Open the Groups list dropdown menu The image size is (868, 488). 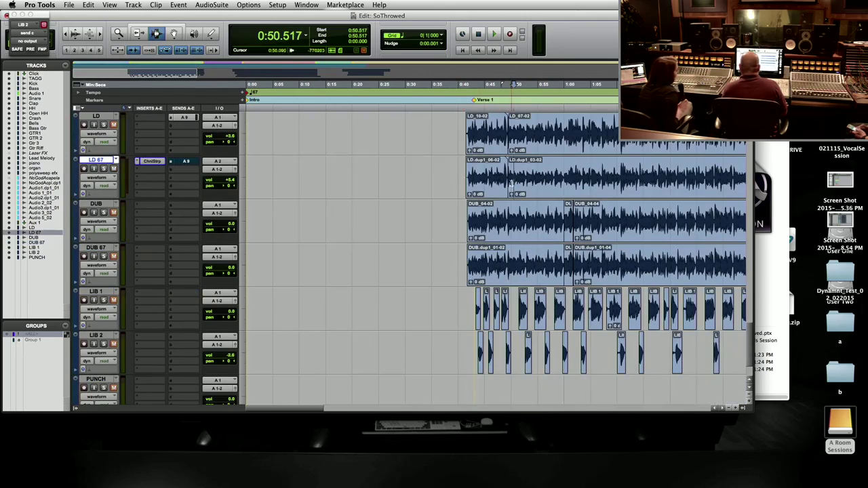tap(65, 326)
